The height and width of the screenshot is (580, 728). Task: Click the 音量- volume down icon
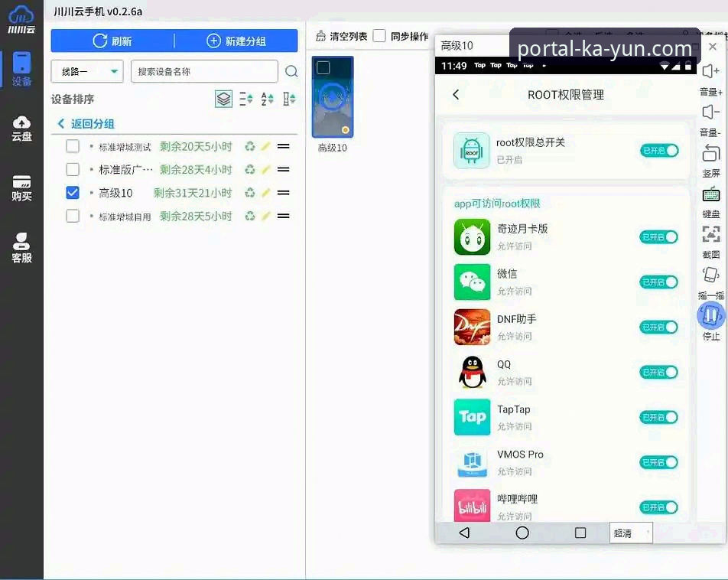[x=711, y=112]
